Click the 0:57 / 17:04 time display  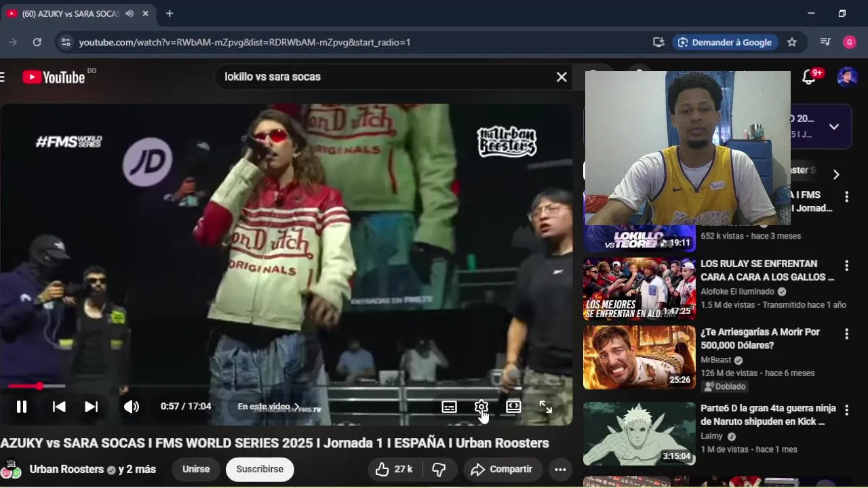[x=186, y=407]
